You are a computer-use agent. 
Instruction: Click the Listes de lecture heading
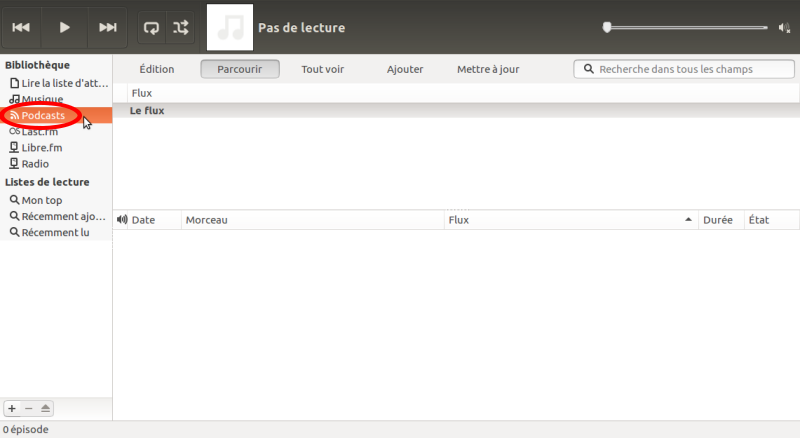point(47,182)
